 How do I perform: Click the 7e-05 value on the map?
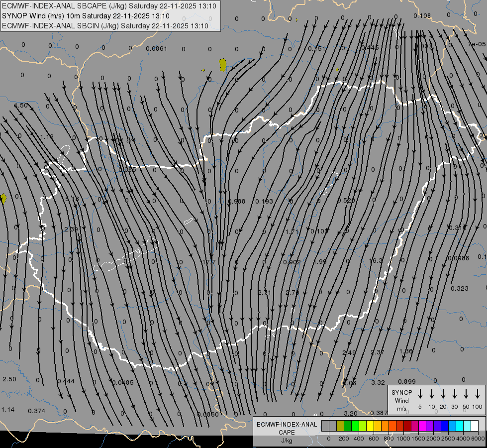pos(477,44)
